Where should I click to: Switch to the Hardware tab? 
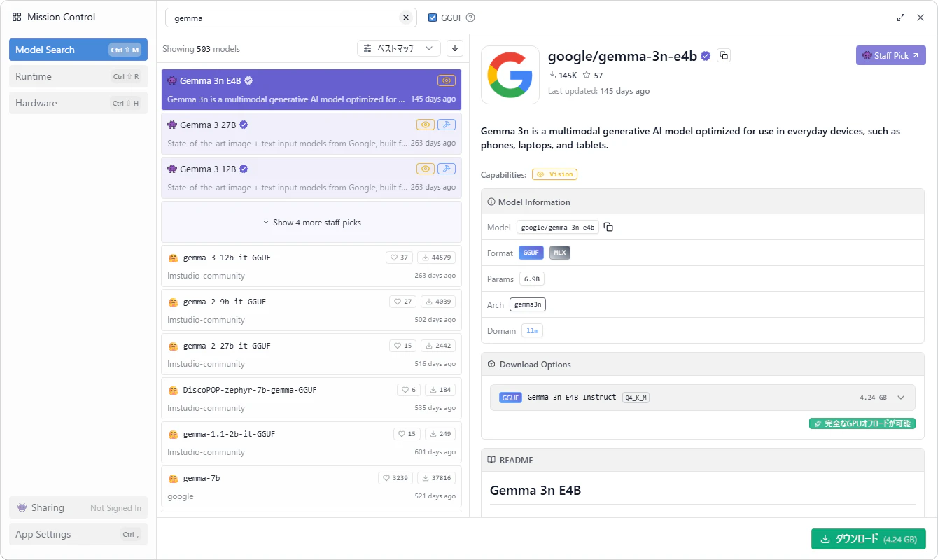pyautogui.click(x=78, y=103)
